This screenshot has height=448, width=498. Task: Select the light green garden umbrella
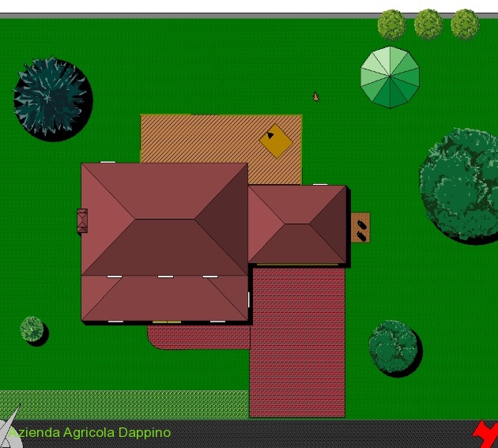pyautogui.click(x=390, y=77)
